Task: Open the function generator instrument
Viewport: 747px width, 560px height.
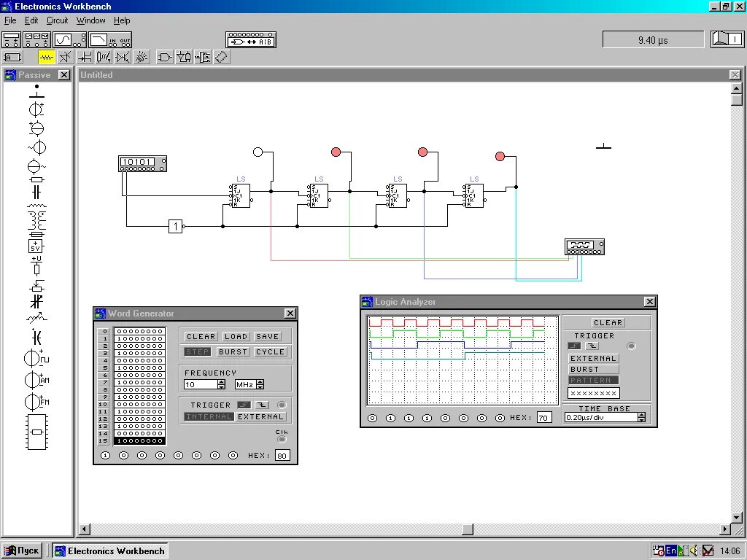Action: [x=36, y=40]
